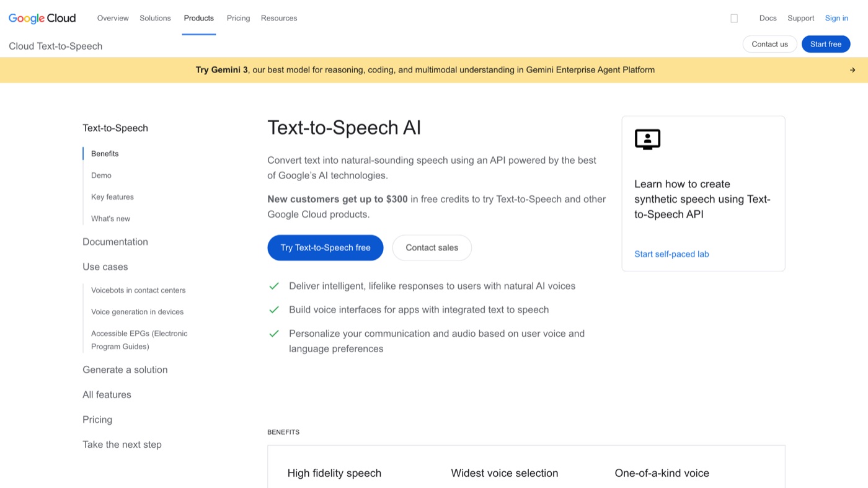
Task: Select Voicebots in contact centers
Action: 138,290
